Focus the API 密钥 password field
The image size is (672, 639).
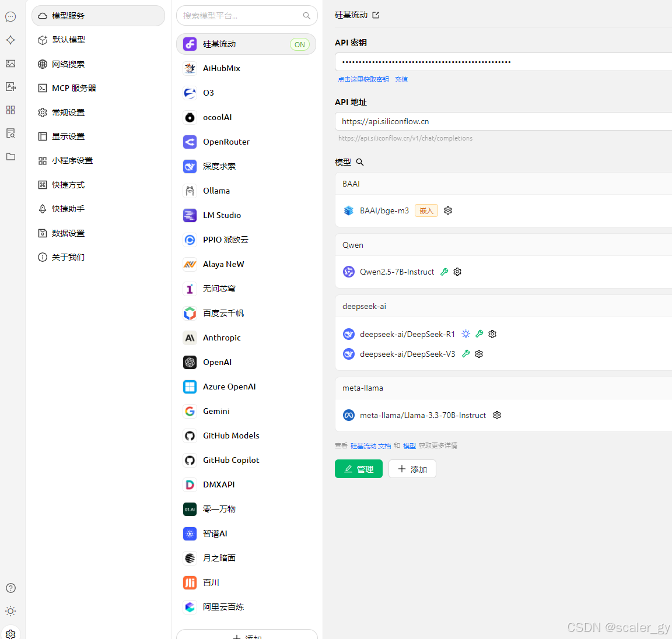[503, 62]
